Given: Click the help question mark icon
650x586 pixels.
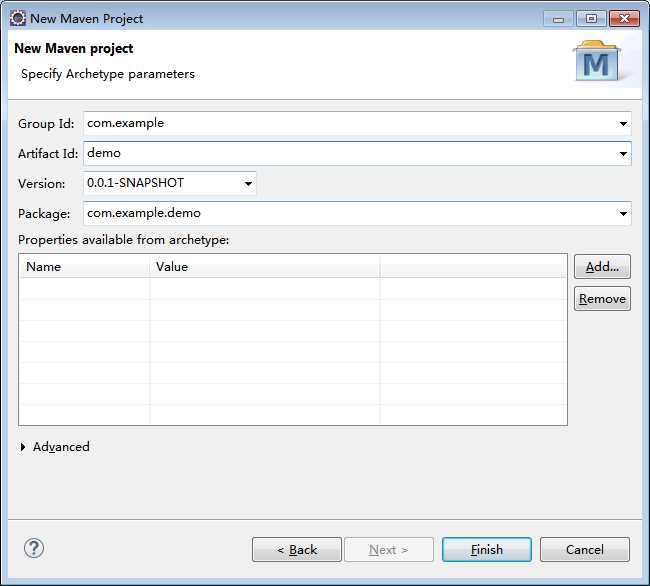Looking at the screenshot, I should click(x=34, y=548).
